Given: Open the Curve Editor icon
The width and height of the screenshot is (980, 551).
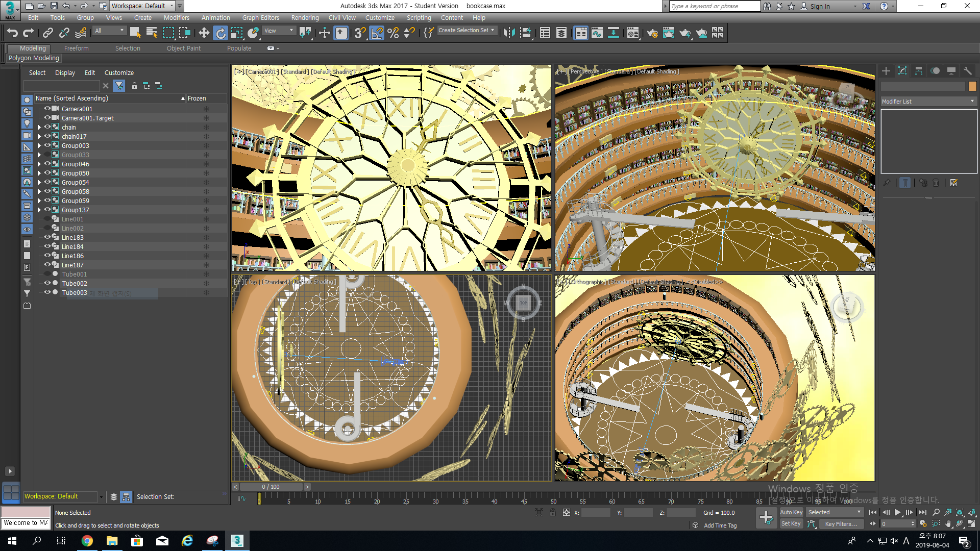Looking at the screenshot, I should 597,33.
